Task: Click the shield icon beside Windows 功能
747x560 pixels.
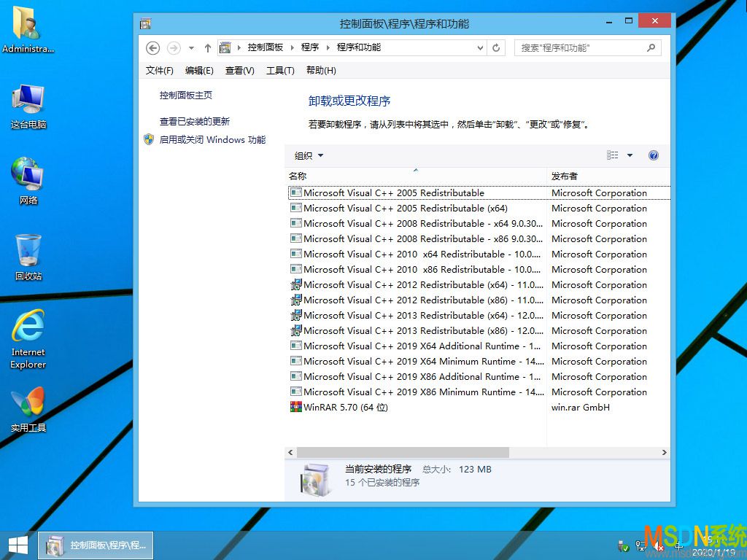Action: (x=149, y=139)
